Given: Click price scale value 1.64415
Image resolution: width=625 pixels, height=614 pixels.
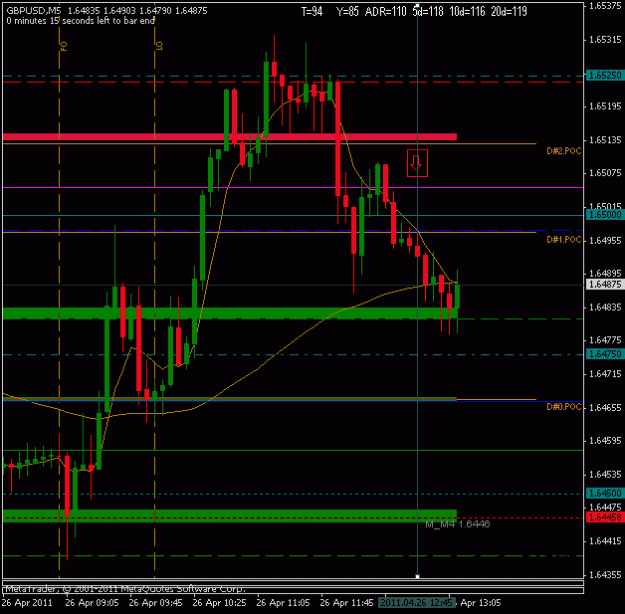Looking at the screenshot, I should click(605, 541).
